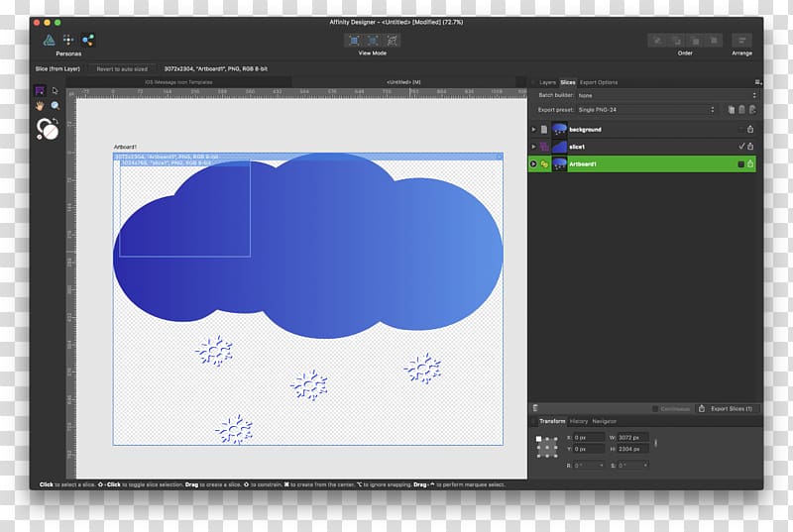This screenshot has width=793, height=532.
Task: Uncheck the slice1 export checkbox
Action: click(740, 146)
